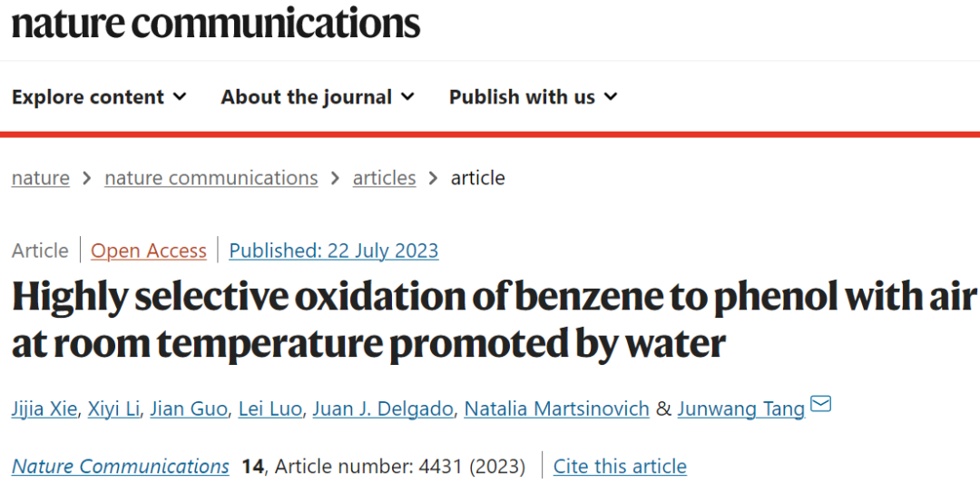Click the nature communications logo
980x483 pixels.
click(x=216, y=23)
